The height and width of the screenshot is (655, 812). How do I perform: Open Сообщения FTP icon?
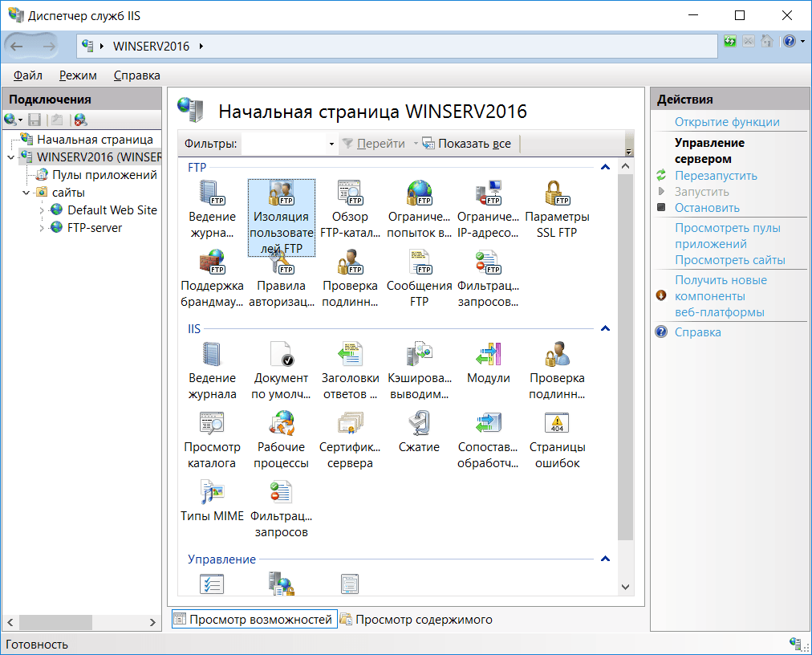419,262
